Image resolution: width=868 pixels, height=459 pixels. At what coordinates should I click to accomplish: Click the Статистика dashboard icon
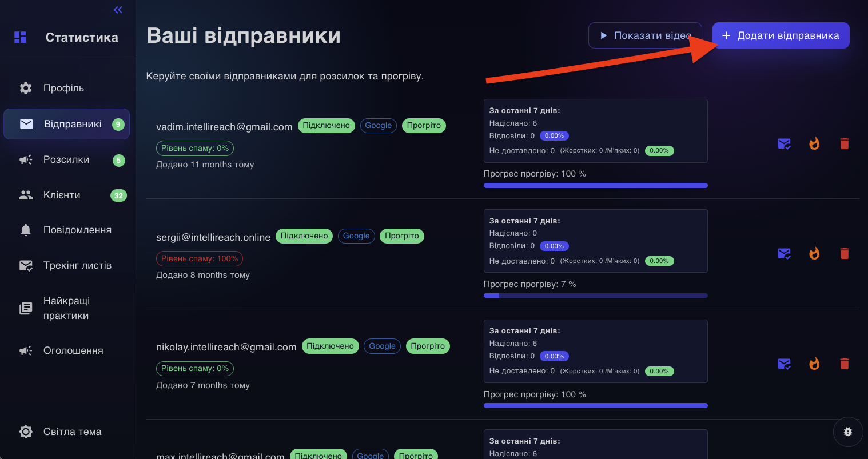[x=20, y=37]
